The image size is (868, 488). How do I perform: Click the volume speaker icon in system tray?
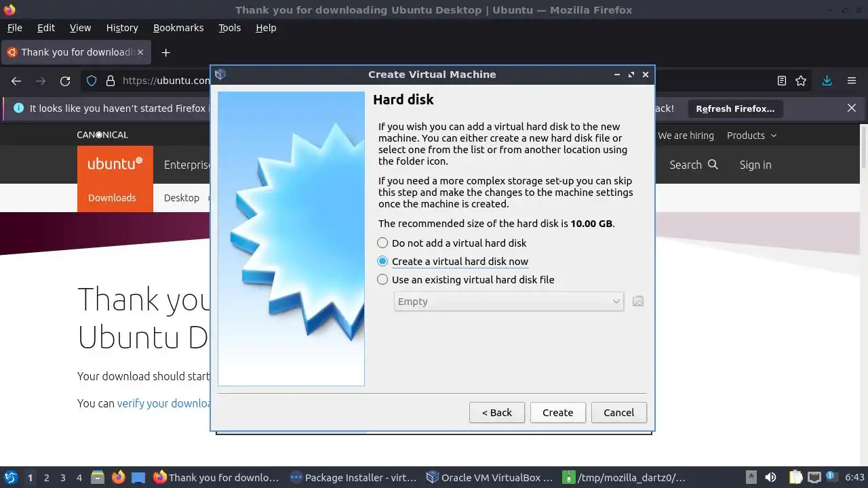tap(770, 478)
